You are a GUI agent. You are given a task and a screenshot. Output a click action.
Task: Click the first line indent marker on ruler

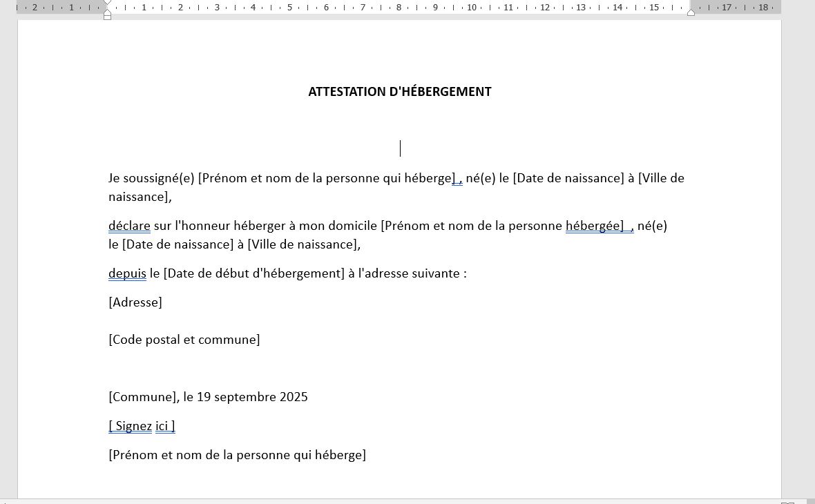coord(107,3)
